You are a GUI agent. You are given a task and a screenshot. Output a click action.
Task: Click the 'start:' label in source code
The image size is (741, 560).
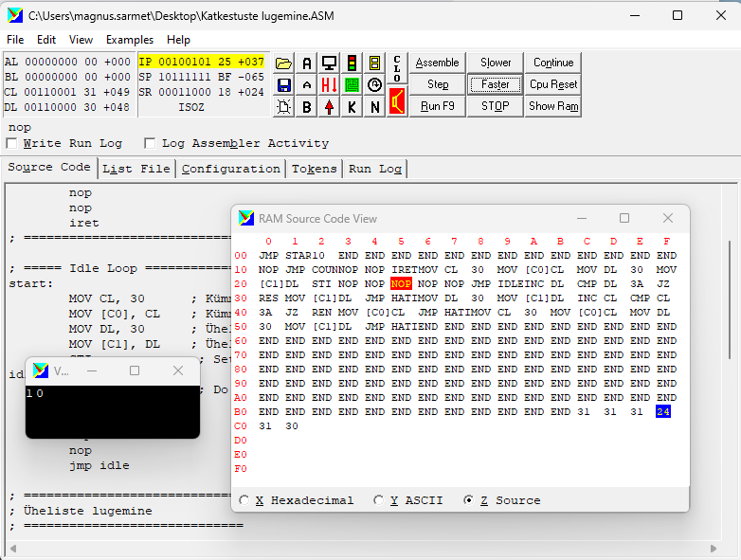click(x=31, y=283)
